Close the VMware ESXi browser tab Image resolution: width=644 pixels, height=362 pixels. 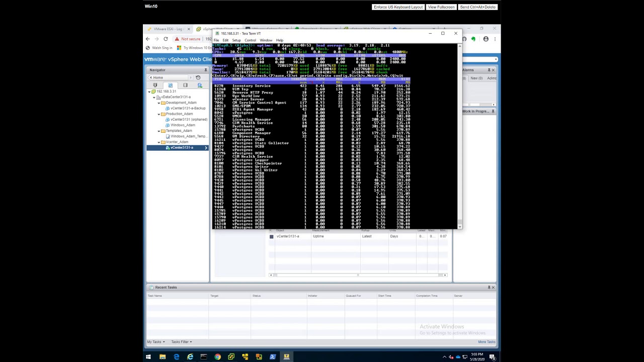[189, 29]
